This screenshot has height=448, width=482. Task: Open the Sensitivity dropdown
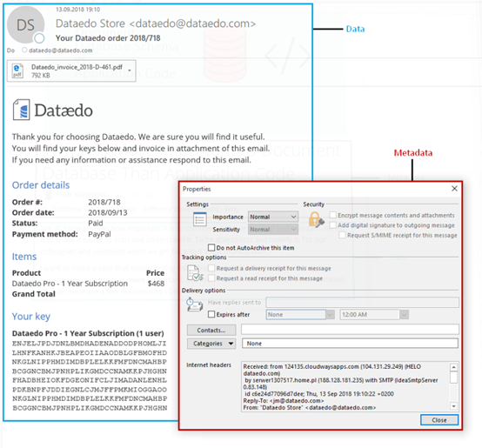(273, 230)
